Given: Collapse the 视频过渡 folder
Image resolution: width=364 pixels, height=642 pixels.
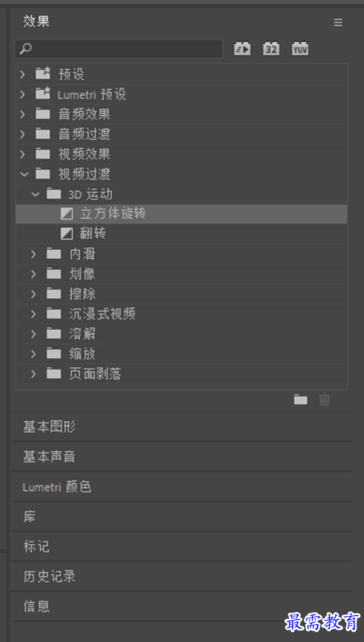Looking at the screenshot, I should (x=24, y=174).
